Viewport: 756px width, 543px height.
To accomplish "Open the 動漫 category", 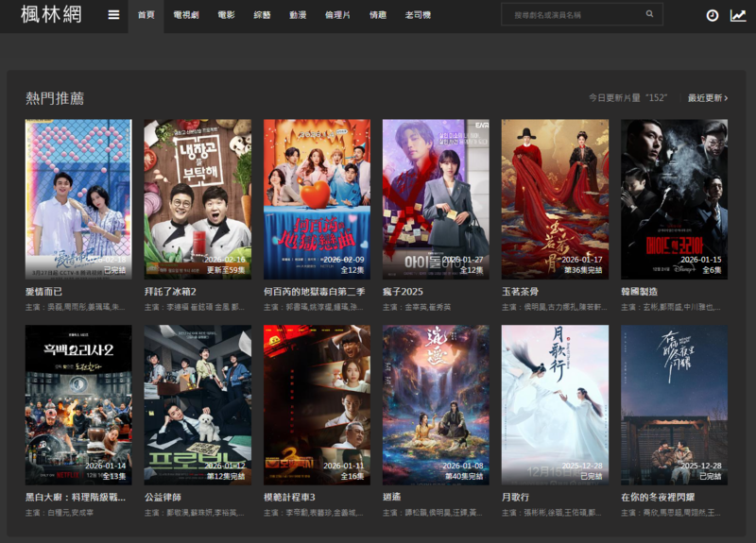I will tap(298, 16).
